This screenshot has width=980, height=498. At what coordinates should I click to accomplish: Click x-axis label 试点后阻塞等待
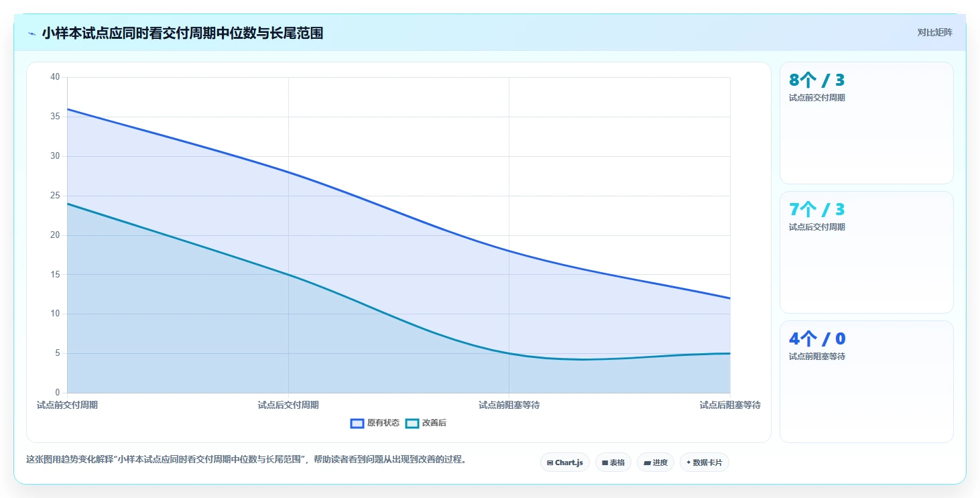[730, 405]
